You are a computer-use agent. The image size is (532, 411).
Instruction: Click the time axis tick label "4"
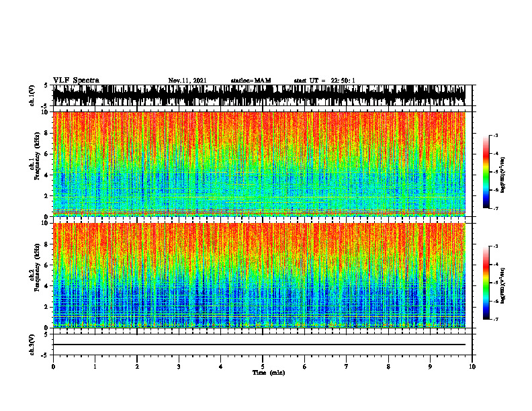(220, 367)
